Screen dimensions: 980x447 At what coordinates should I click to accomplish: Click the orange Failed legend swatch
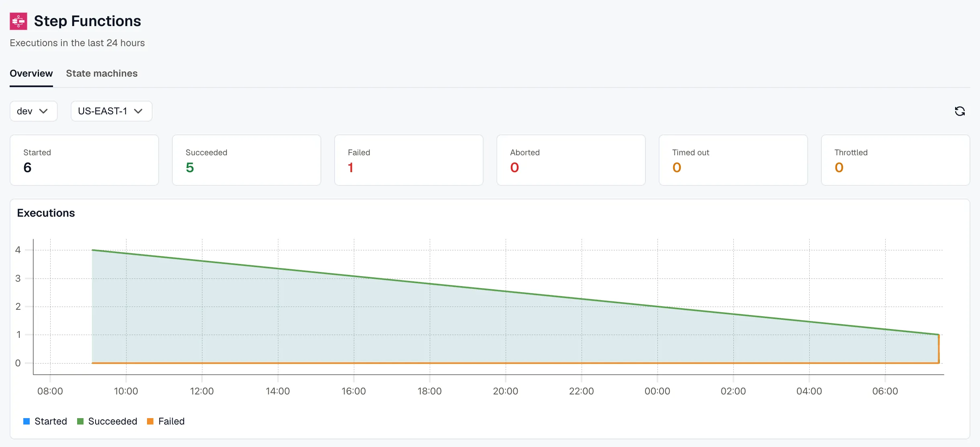[150, 421]
